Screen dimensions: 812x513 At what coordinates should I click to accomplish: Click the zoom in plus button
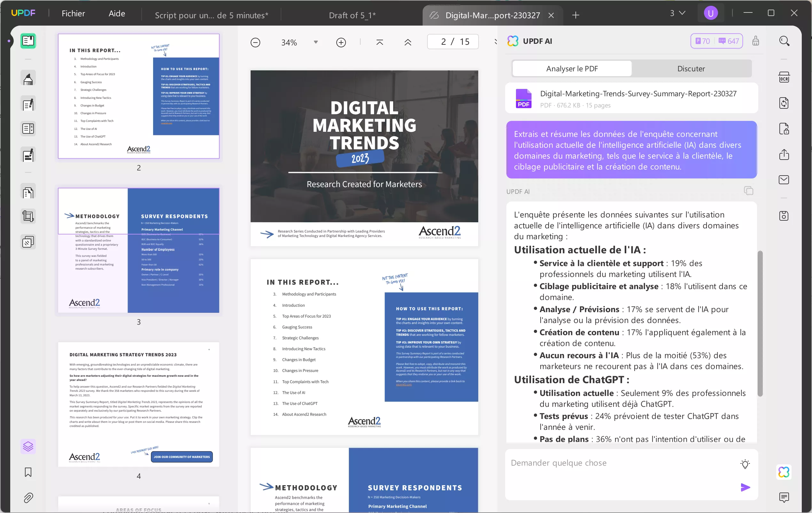[341, 43]
